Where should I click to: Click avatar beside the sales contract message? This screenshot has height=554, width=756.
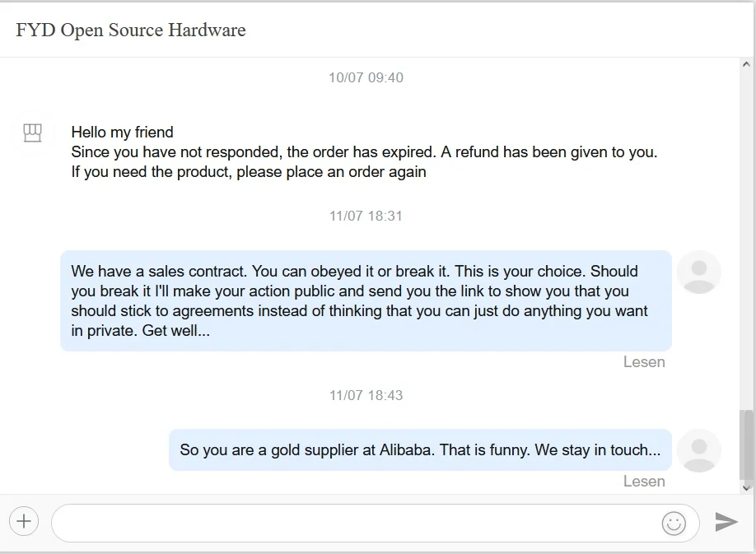tap(699, 272)
